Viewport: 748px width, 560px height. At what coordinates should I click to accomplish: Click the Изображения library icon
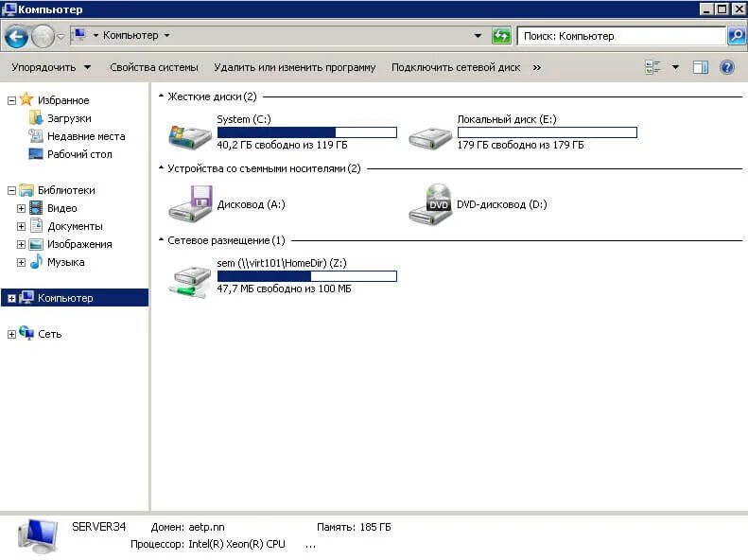tap(36, 244)
